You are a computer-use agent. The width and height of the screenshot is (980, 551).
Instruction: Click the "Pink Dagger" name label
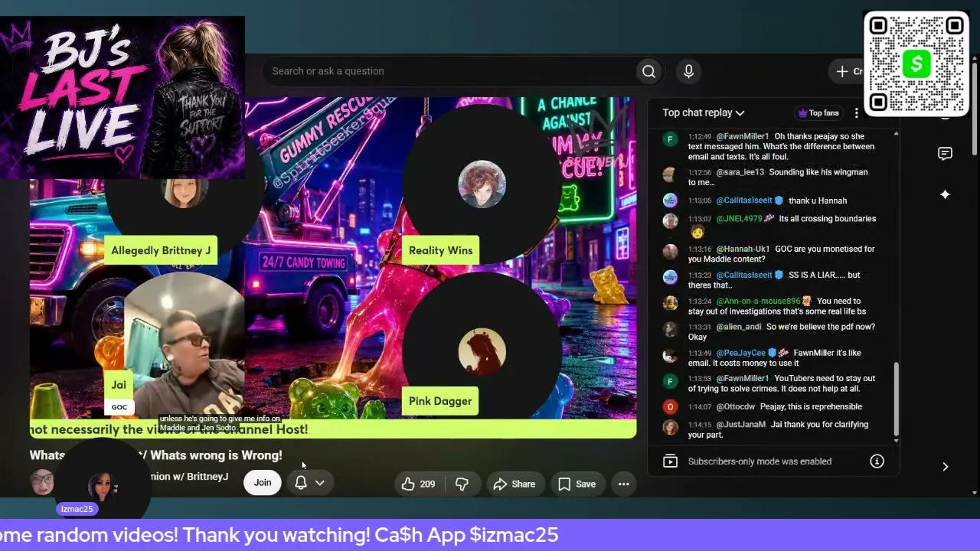coord(440,401)
